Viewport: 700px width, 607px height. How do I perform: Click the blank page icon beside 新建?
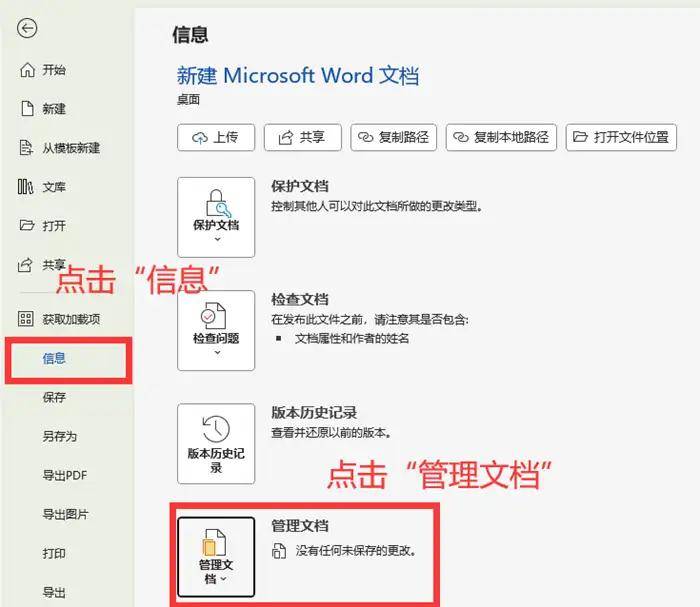pos(27,108)
